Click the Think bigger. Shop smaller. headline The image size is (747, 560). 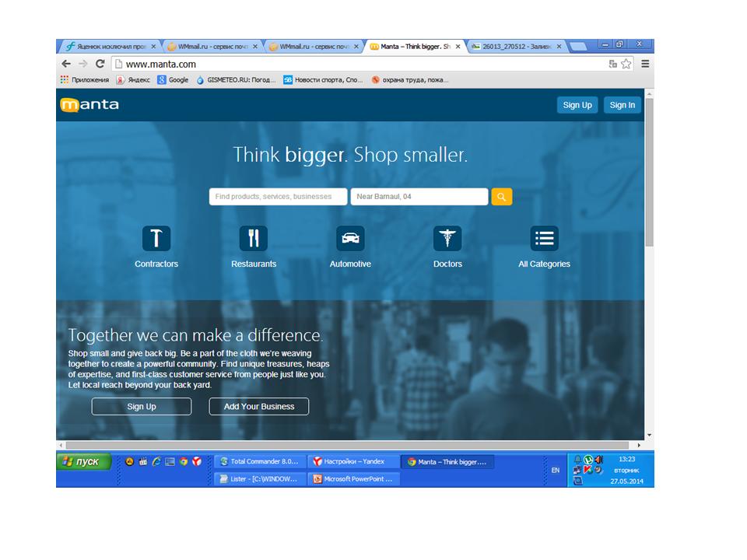coord(350,155)
